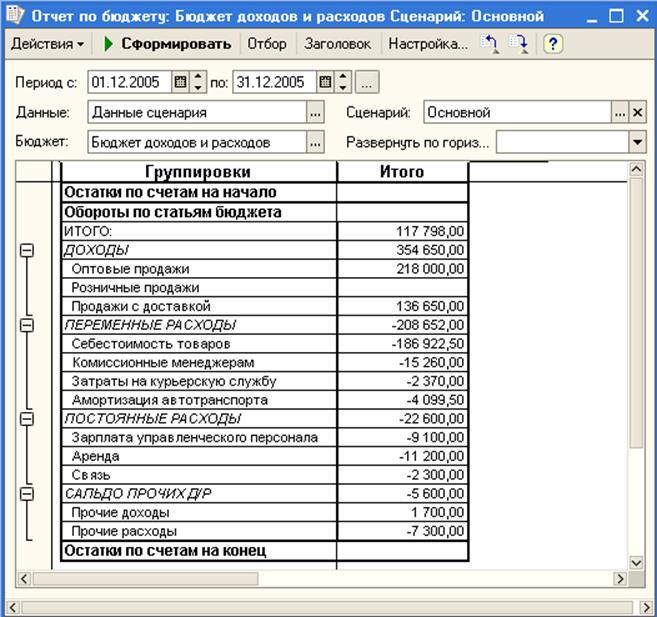This screenshot has height=617, width=657.
Task: Click spinner on period end date
Action: (343, 82)
